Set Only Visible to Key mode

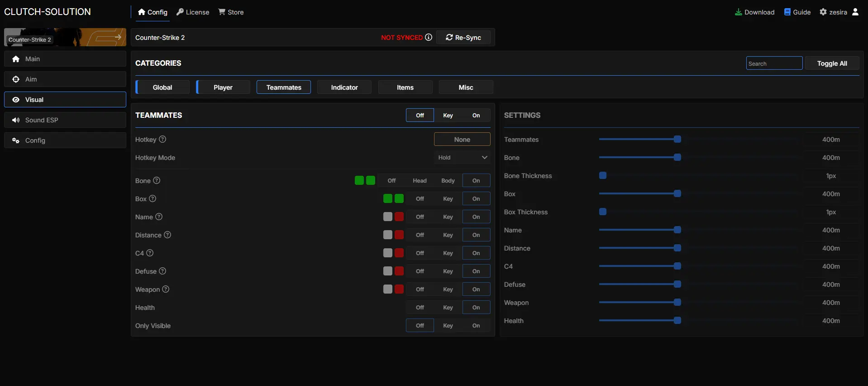[448, 326]
